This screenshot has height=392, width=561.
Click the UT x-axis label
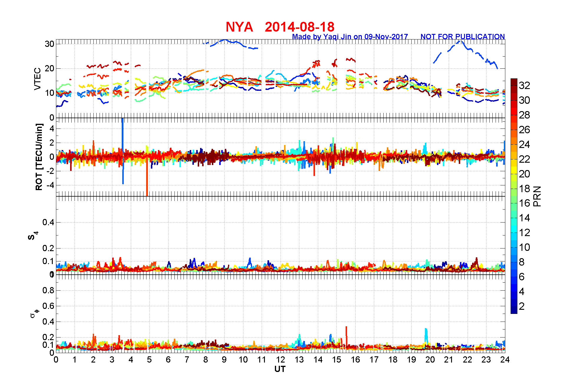[x=280, y=369]
